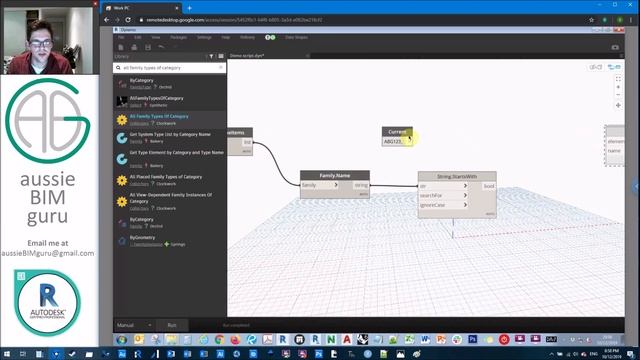Switch to graph view navigation
The image size is (640, 360).
click(x=614, y=67)
